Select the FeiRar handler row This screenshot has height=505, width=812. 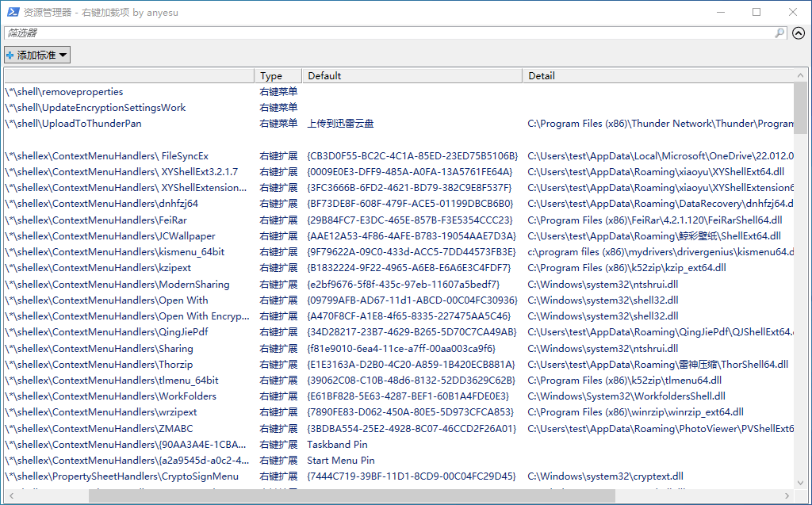tap(399, 220)
